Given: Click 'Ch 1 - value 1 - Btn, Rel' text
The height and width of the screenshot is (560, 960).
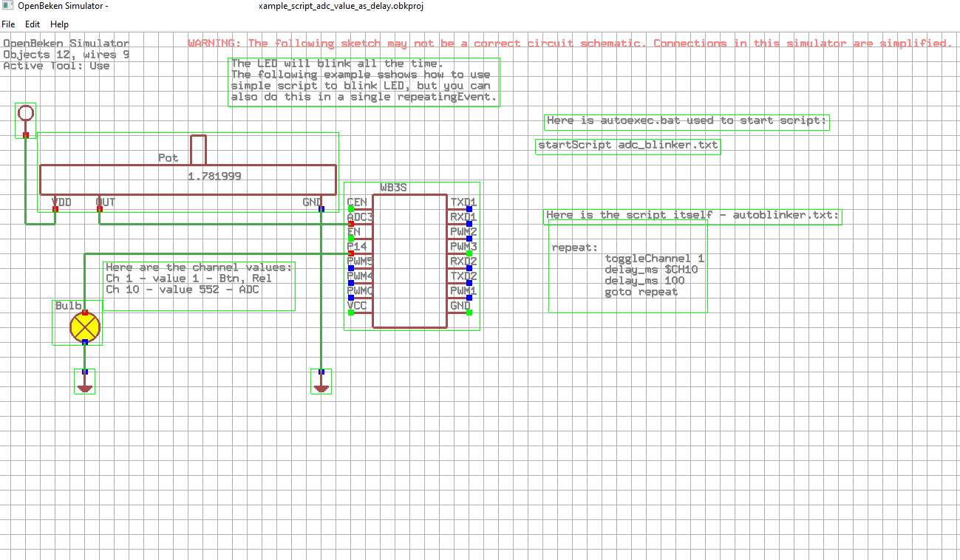Looking at the screenshot, I should click(188, 279).
